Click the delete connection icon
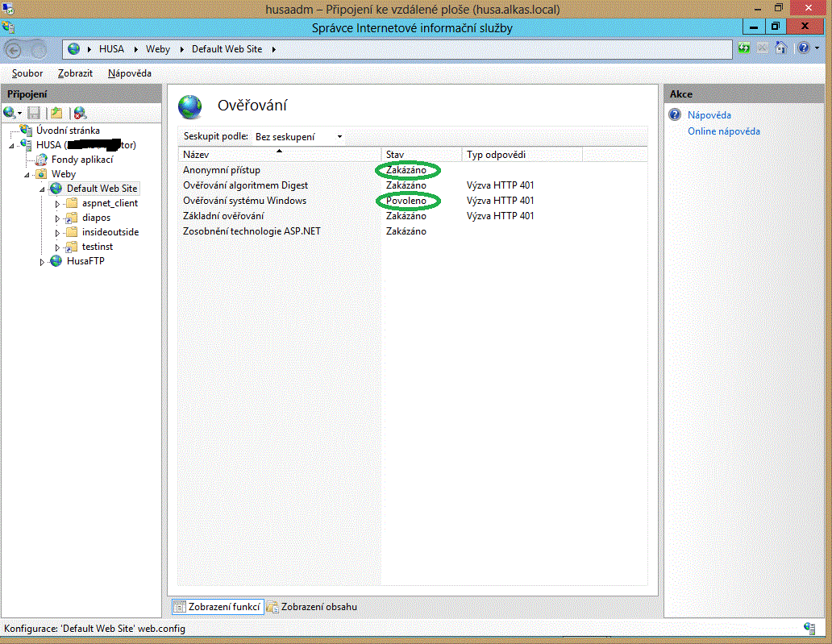 [x=80, y=113]
